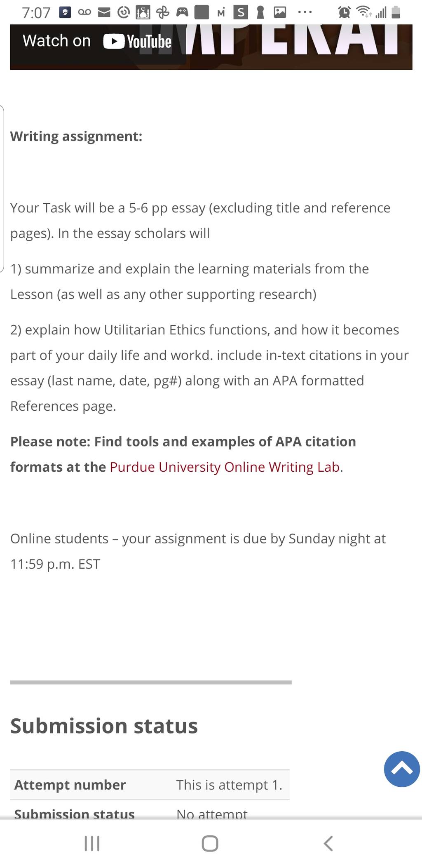Viewport: 422px width, 868px height.
Task: Open the recent apps menu button
Action: coord(92,844)
